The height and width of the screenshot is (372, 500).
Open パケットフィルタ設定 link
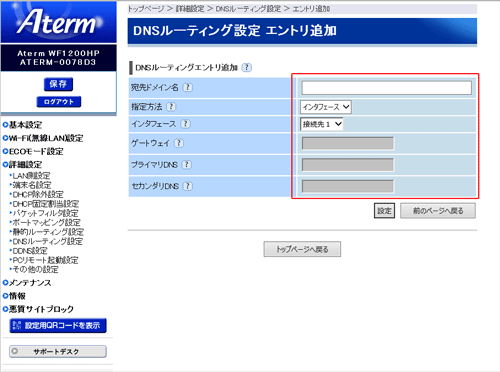point(44,213)
